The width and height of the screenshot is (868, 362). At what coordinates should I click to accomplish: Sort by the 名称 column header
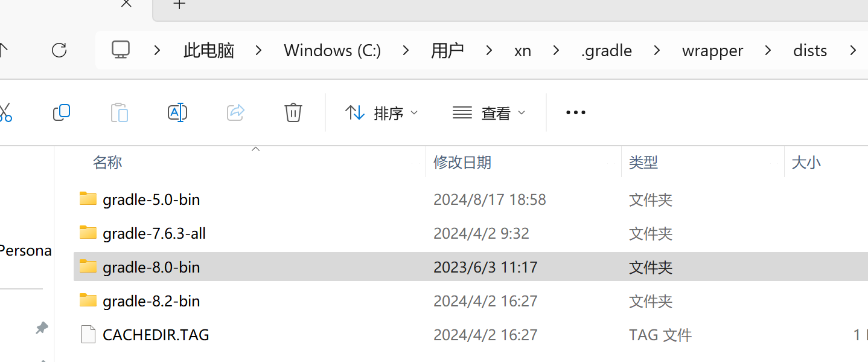[107, 162]
